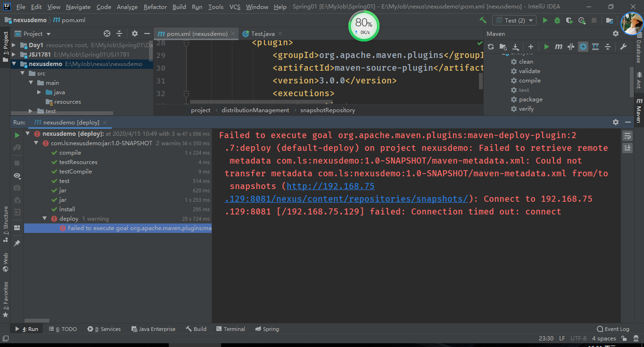644x347 pixels.
Task: Open the TODO tool window
Action: [x=63, y=329]
